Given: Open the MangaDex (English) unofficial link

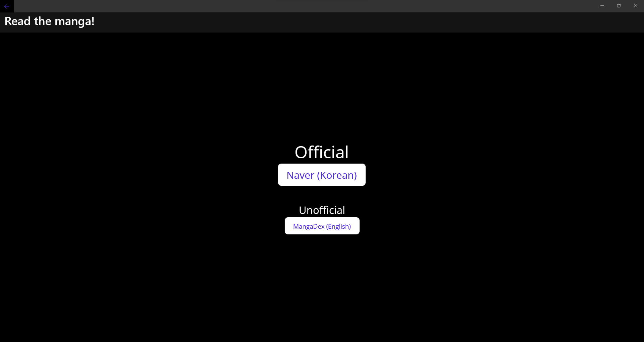Looking at the screenshot, I should 322,226.
